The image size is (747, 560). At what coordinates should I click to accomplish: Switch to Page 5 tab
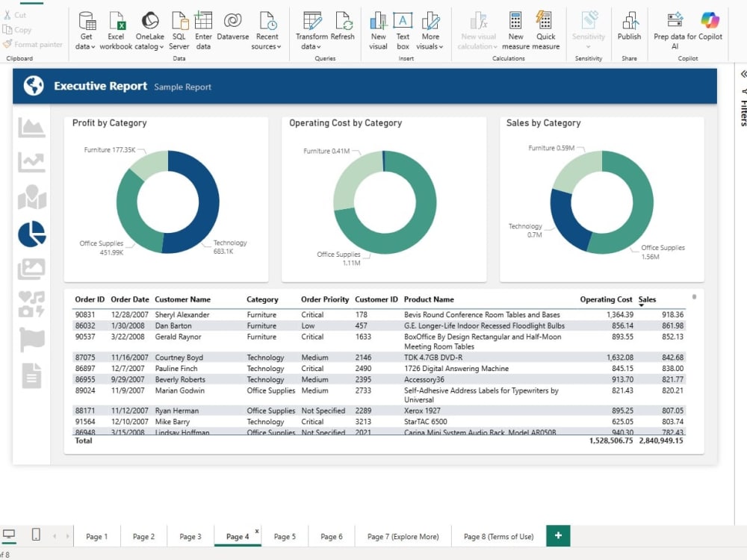[285, 536]
